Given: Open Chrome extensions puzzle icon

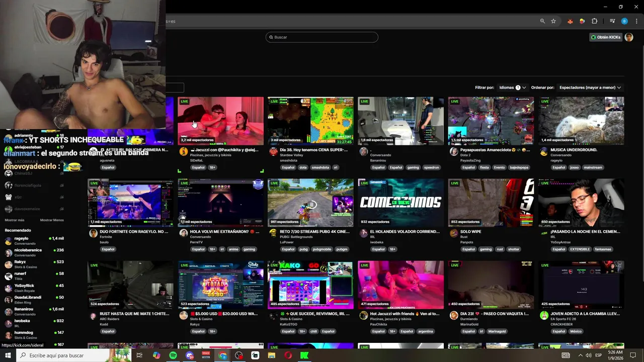Looking at the screenshot, I should point(595,21).
